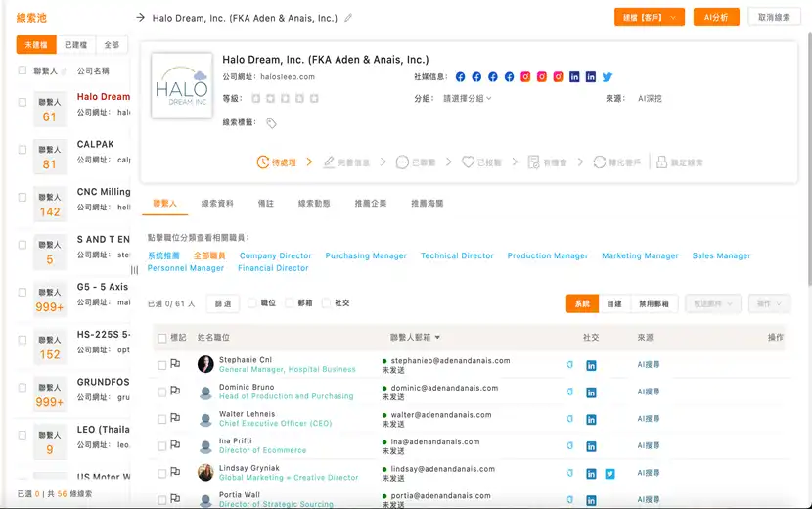Switch to the 備註 tab

click(x=266, y=204)
